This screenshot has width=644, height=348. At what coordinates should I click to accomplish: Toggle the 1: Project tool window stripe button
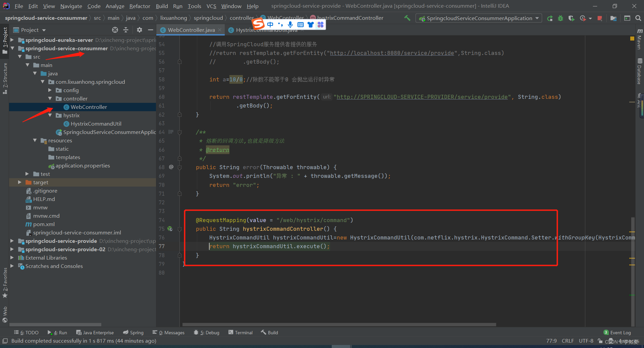tap(5, 40)
